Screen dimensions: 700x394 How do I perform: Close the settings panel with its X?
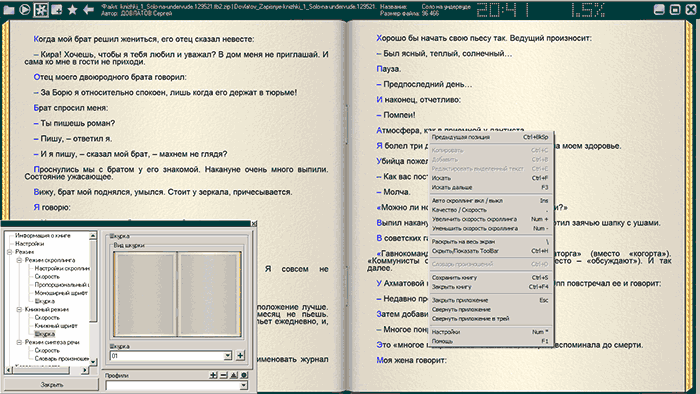[x=254, y=224]
